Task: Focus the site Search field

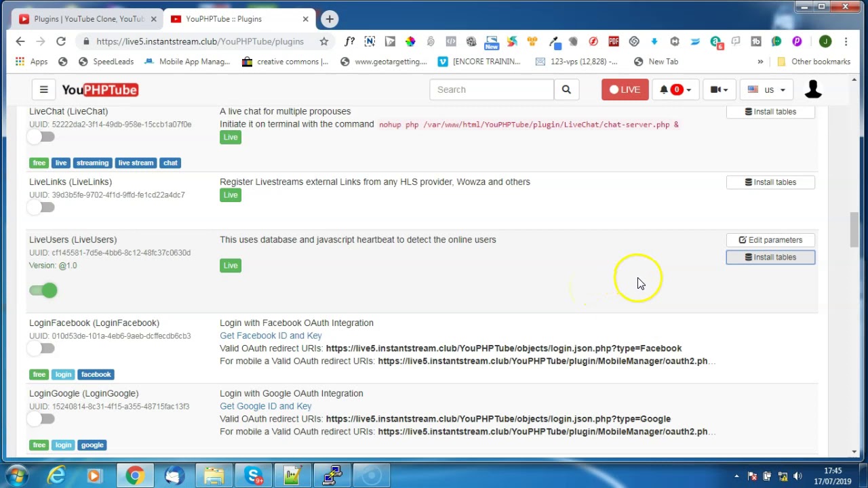Action: (492, 89)
